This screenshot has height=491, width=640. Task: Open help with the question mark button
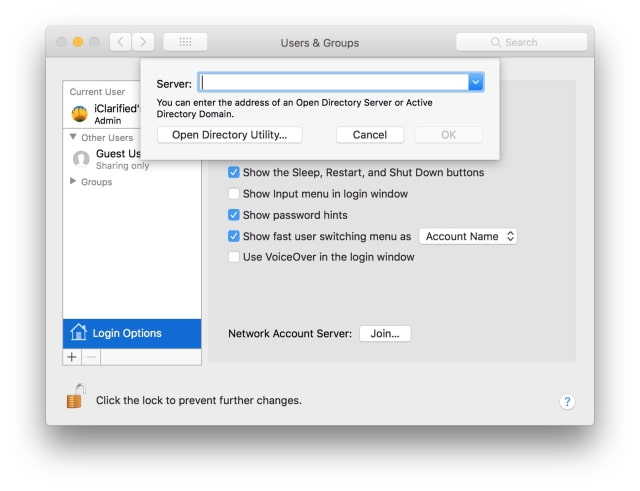[x=567, y=402]
